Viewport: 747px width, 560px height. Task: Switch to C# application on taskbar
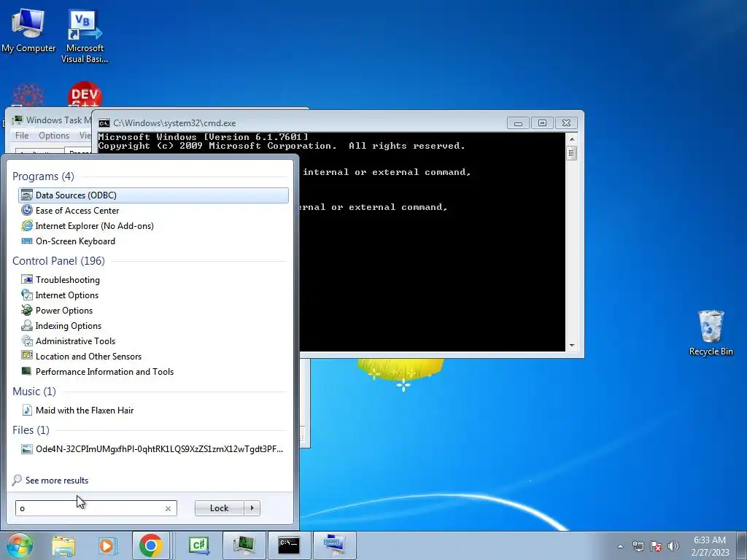click(199, 545)
